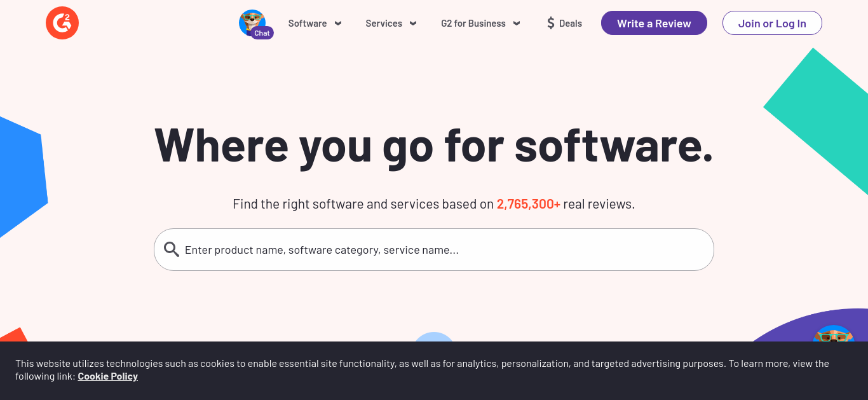Click the dollar sign icon beside Deals
Viewport: 868px width, 400px height.
coord(551,24)
